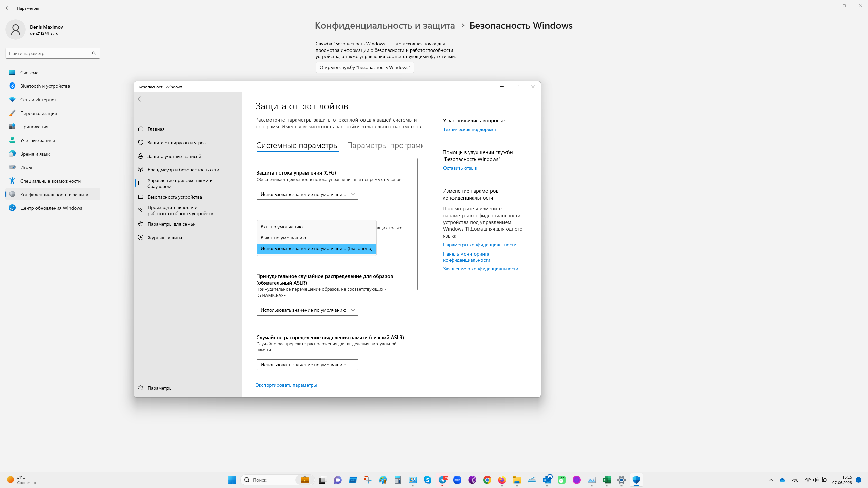
Task: Go to Device security laptop icon
Action: [141, 197]
